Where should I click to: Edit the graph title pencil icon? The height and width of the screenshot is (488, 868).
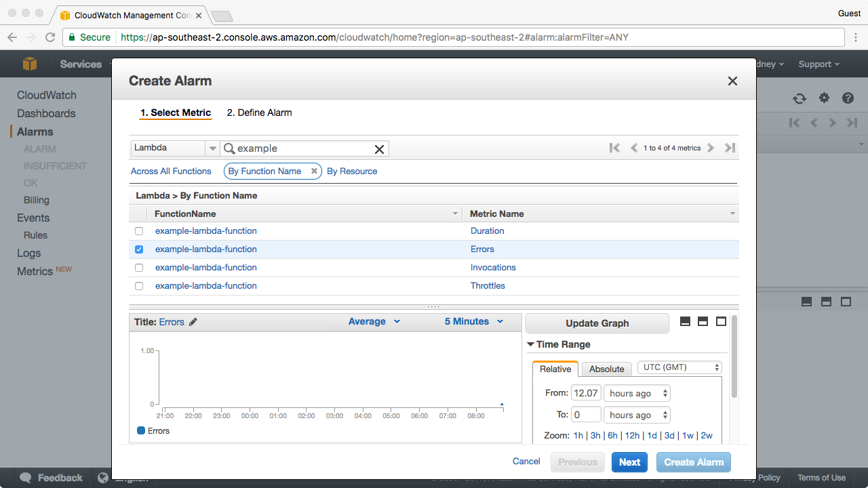pyautogui.click(x=193, y=322)
